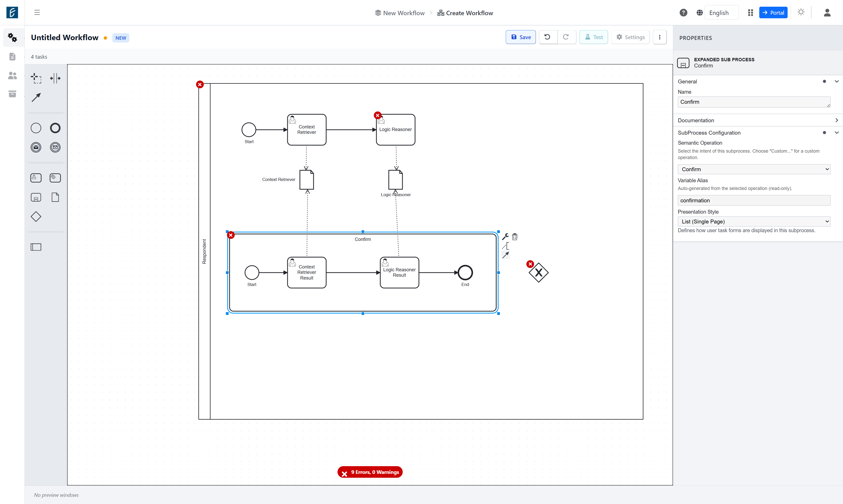Go to the Portal
This screenshot has height=504, width=843.
tap(773, 13)
